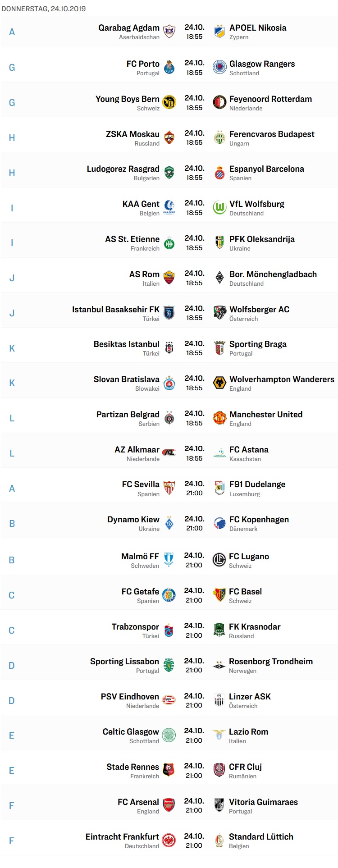Open the Feyenoord Rotterdam team link
Image resolution: width=338 pixels, height=868 pixels.
[270, 99]
